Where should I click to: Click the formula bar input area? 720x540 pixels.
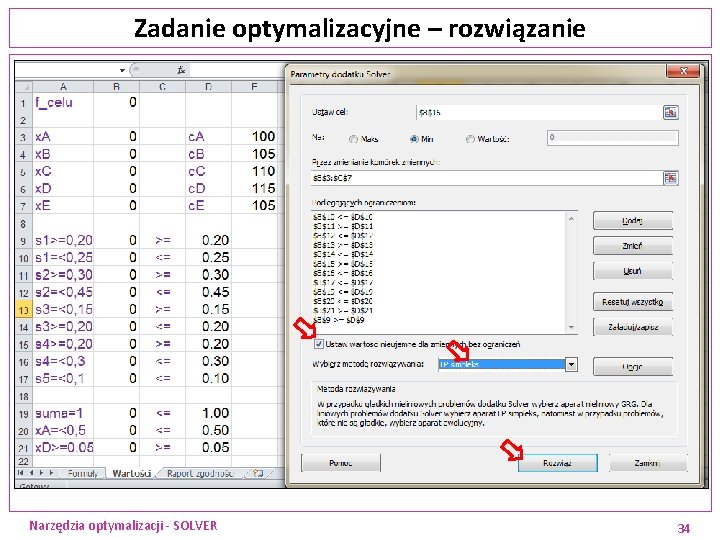click(236, 70)
